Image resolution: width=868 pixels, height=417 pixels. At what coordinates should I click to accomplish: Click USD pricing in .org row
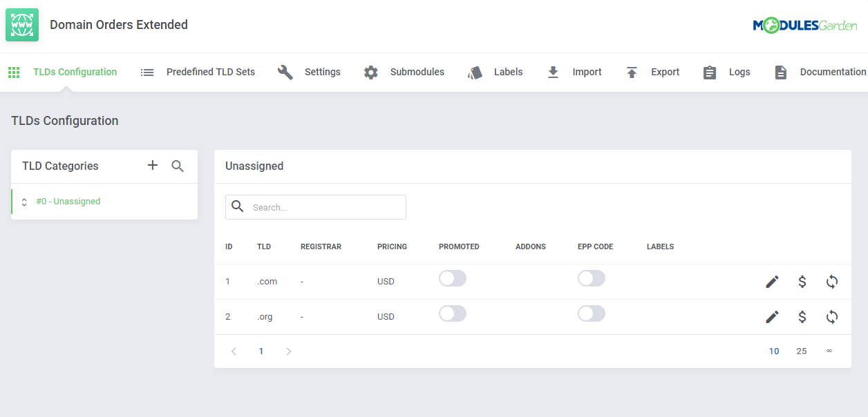(x=386, y=317)
